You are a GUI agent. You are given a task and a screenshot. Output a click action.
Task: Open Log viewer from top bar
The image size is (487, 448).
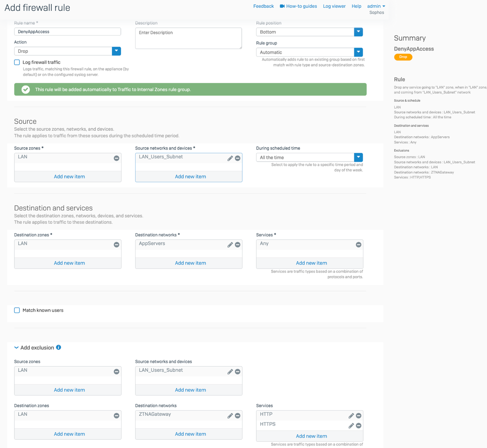tap(334, 6)
